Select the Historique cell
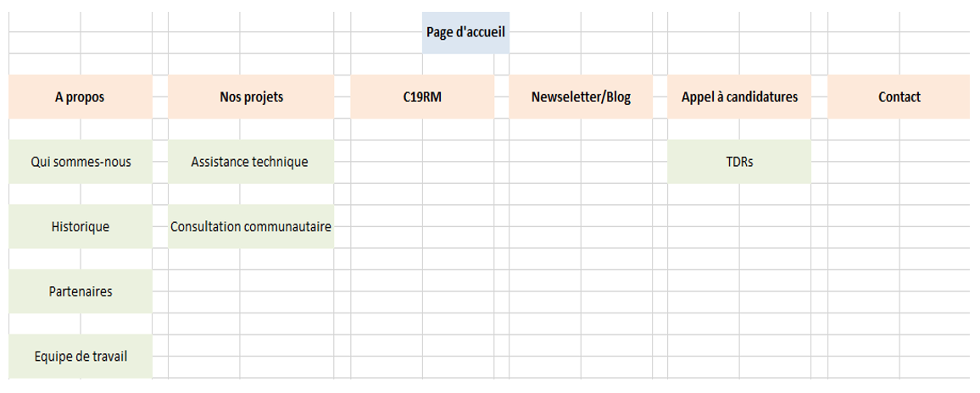 [x=80, y=226]
